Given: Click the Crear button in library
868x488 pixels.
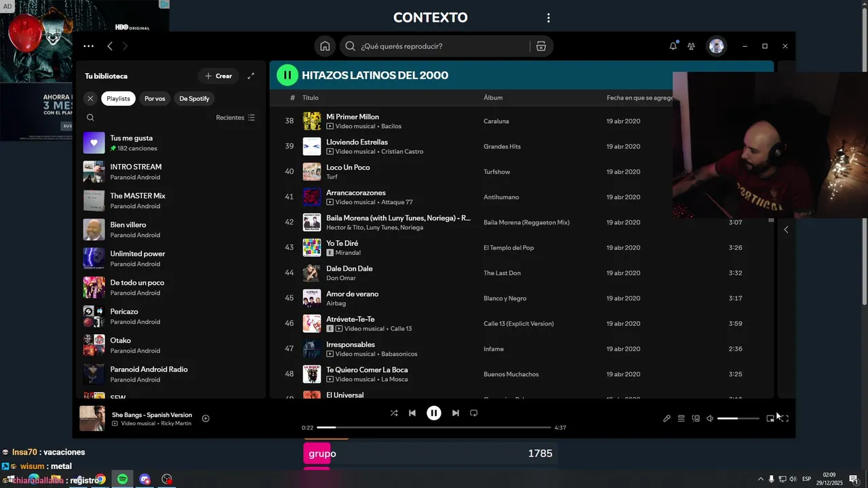Looking at the screenshot, I should (x=218, y=76).
